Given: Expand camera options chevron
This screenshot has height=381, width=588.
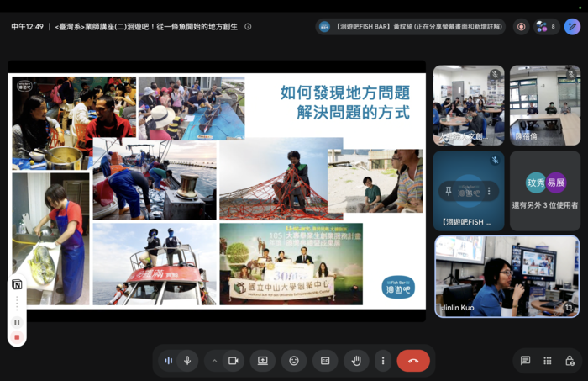Looking at the screenshot, I should pyautogui.click(x=214, y=361).
